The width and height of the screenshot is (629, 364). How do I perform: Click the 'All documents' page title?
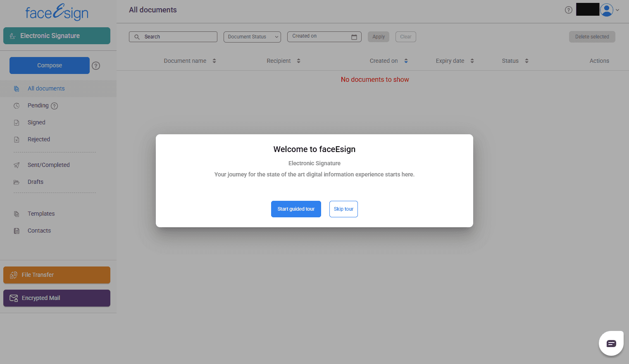153,10
